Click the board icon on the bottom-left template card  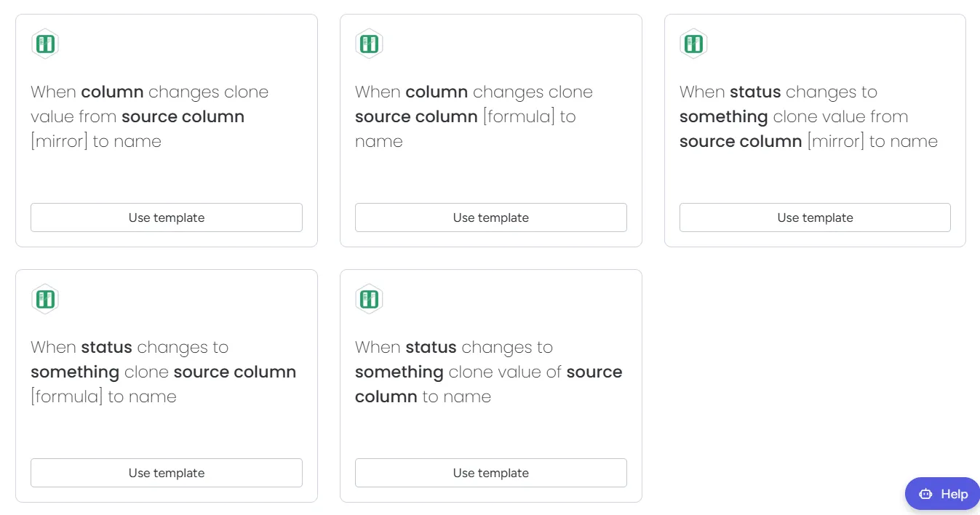pos(45,298)
